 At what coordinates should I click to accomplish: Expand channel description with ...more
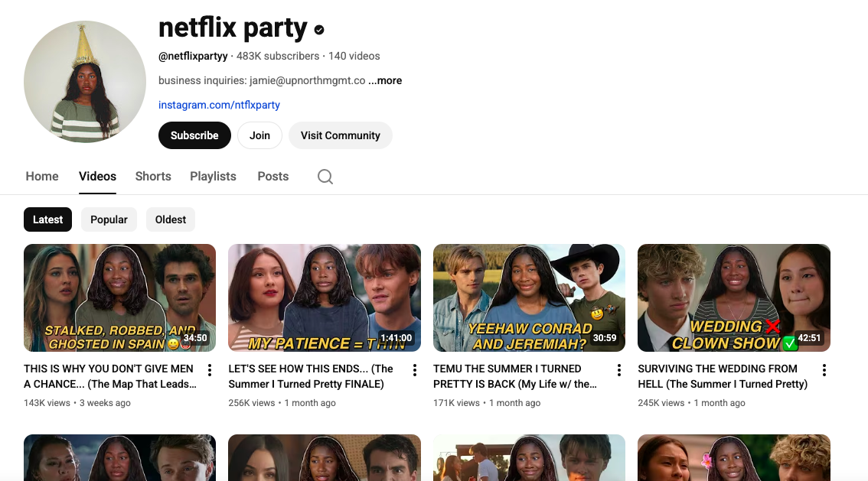coord(385,80)
